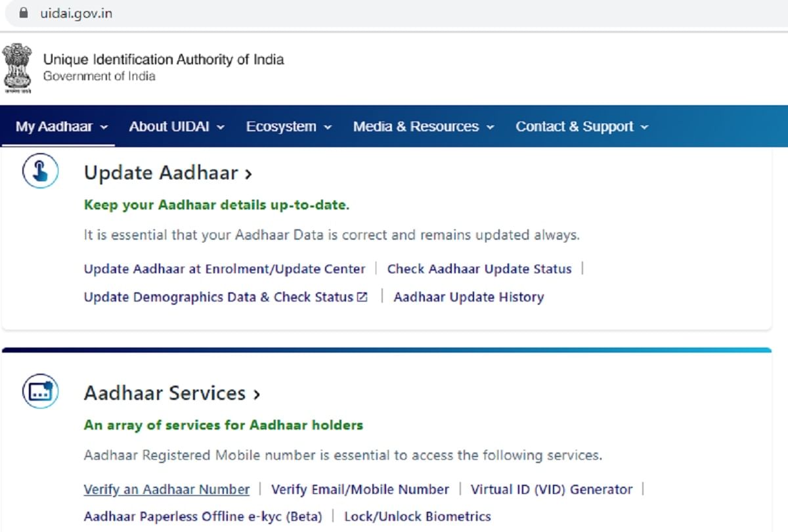
Task: Click the Aadhaar Services card icon
Action: [x=40, y=392]
